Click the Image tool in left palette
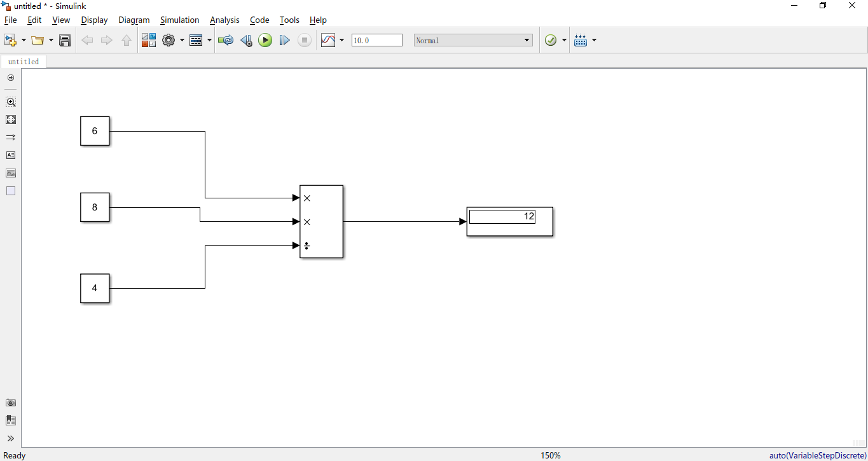 click(11, 173)
